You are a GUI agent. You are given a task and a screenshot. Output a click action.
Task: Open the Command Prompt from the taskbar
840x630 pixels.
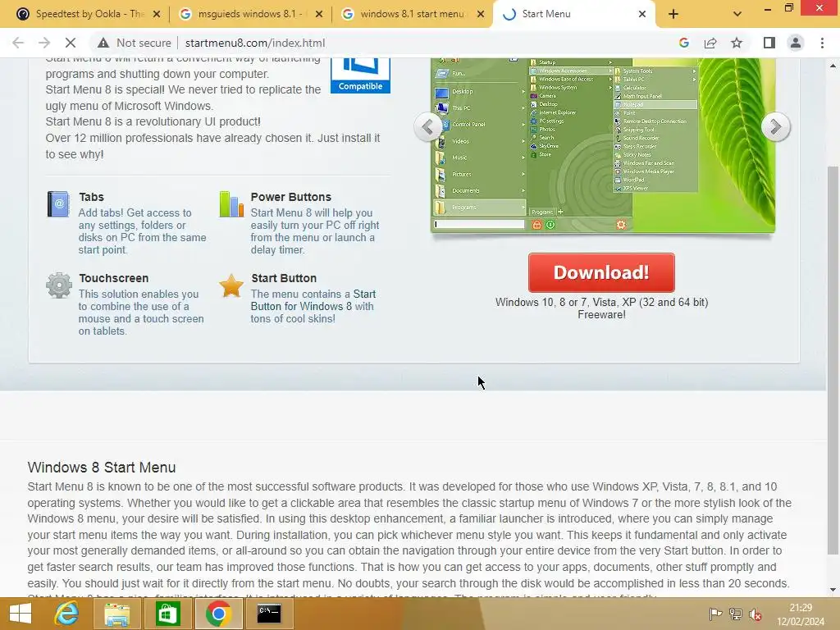click(269, 614)
